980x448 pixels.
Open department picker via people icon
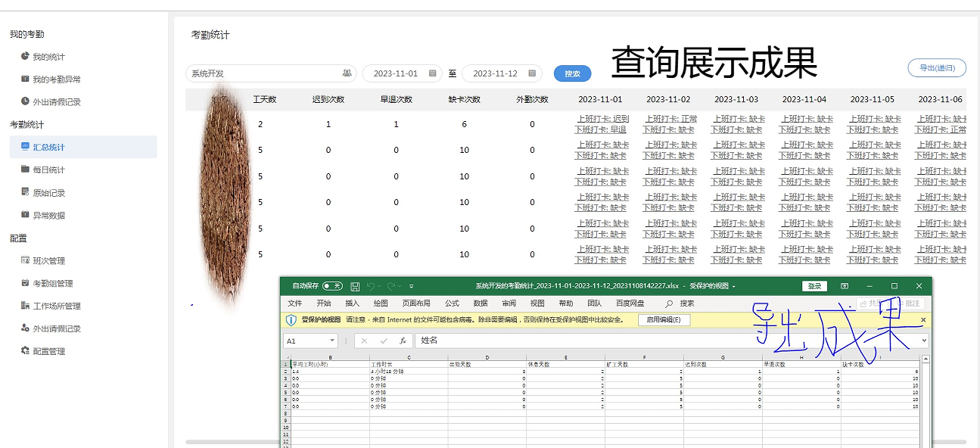347,73
